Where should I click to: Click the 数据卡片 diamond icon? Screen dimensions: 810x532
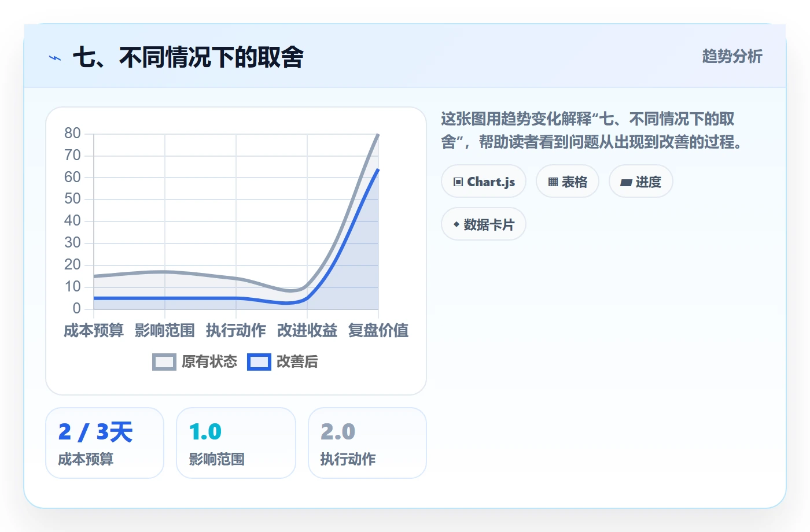click(456, 224)
